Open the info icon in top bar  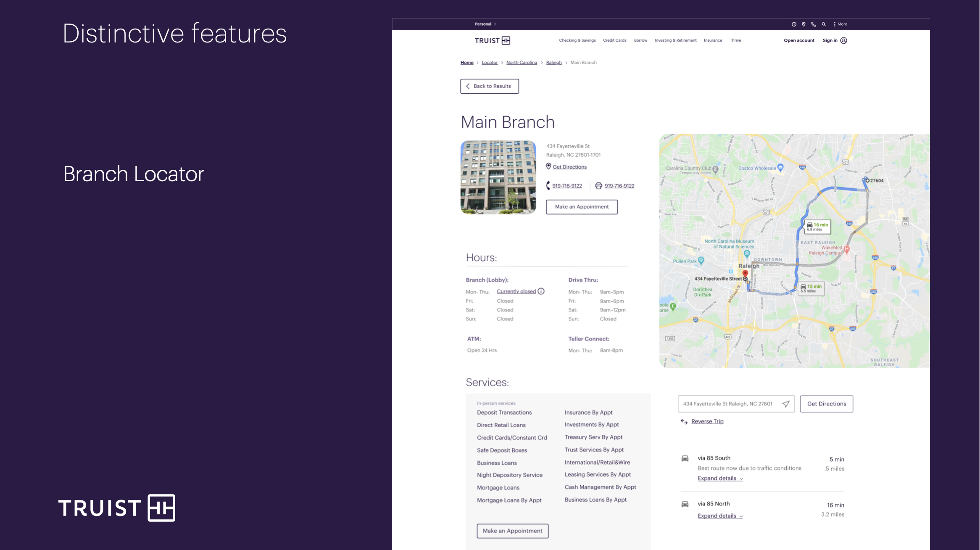pyautogui.click(x=794, y=24)
